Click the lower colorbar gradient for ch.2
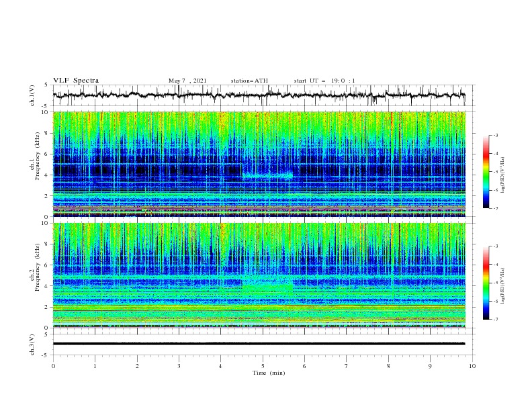This screenshot has width=532, height=411. click(x=486, y=283)
